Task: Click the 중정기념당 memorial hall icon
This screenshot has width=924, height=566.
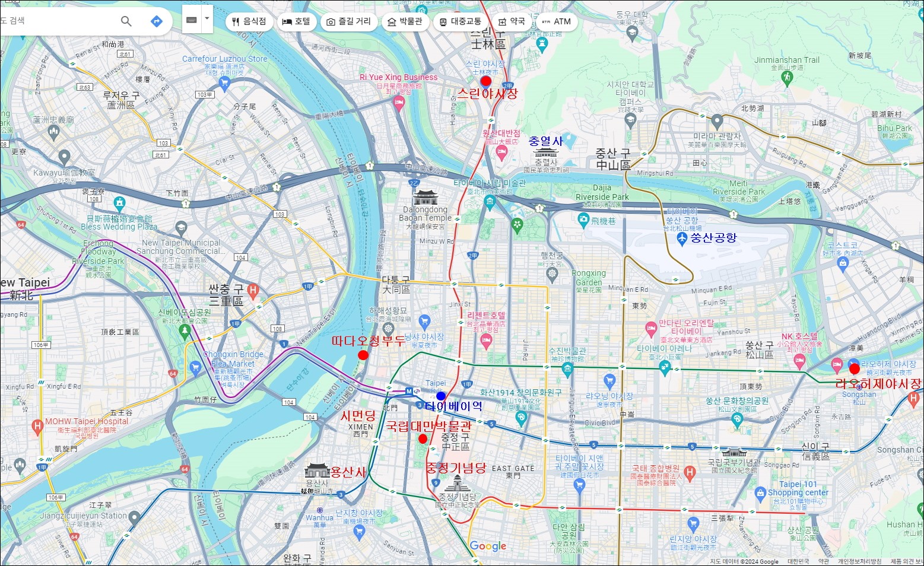Action: [457, 482]
